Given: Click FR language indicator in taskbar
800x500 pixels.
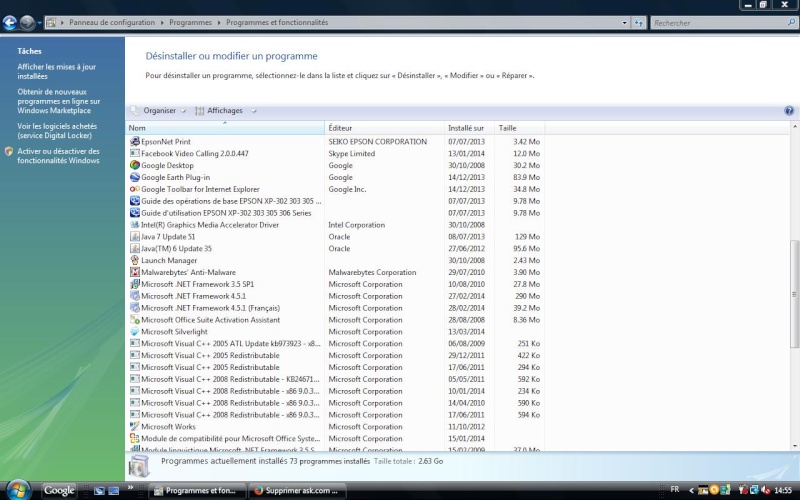Looking at the screenshot, I should click(674, 489).
